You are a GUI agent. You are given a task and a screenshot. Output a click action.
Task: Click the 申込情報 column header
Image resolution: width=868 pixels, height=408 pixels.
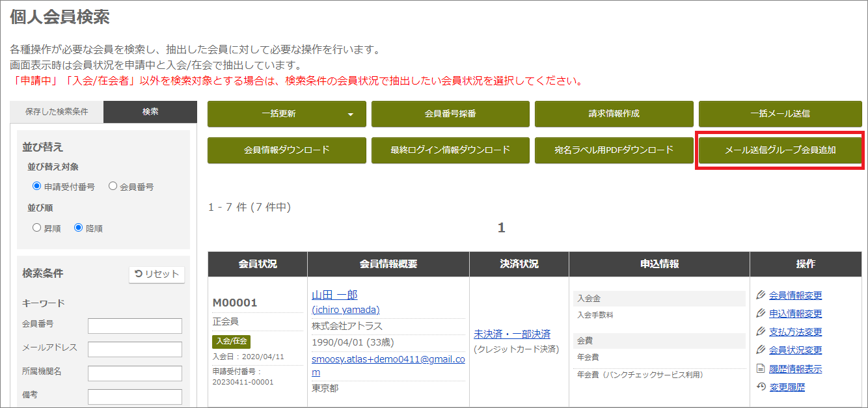659,264
